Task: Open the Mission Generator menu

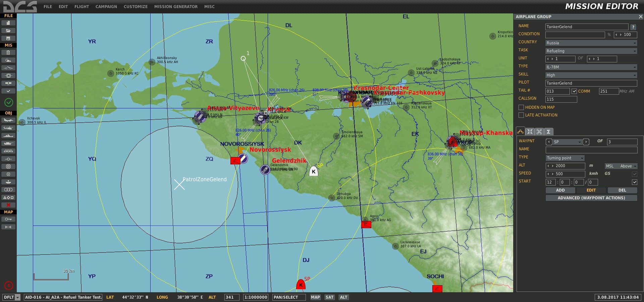Action: (x=176, y=7)
